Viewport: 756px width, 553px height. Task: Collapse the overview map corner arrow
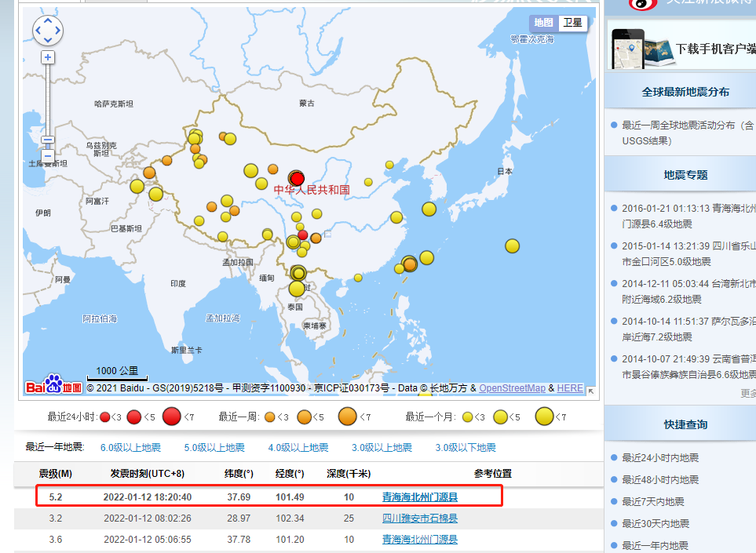(x=590, y=391)
